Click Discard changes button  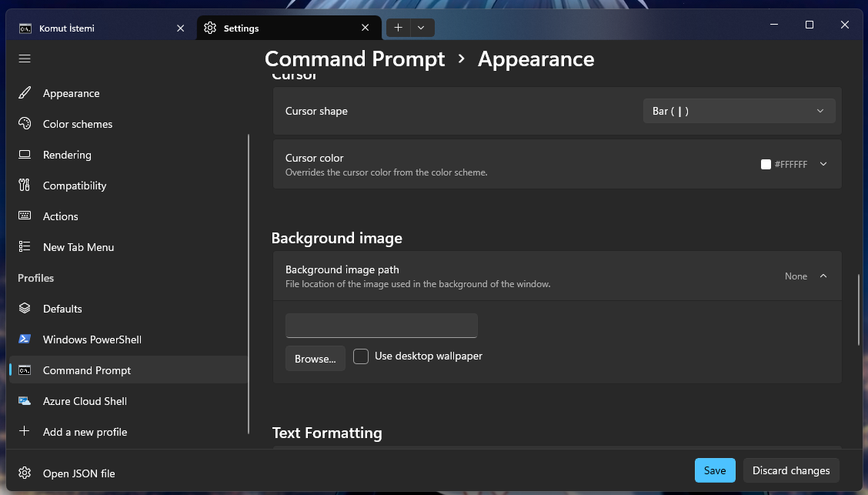click(791, 470)
